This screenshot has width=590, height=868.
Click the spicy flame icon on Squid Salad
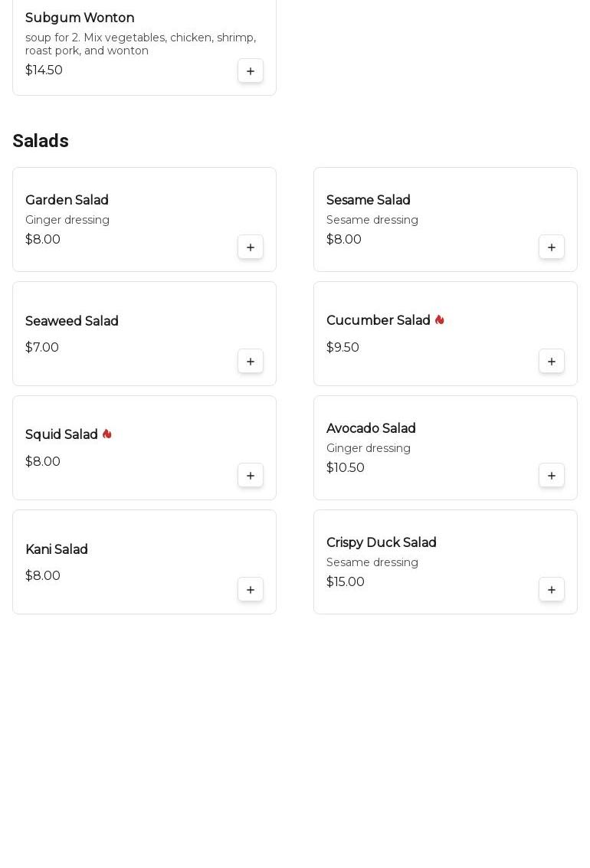tap(107, 434)
